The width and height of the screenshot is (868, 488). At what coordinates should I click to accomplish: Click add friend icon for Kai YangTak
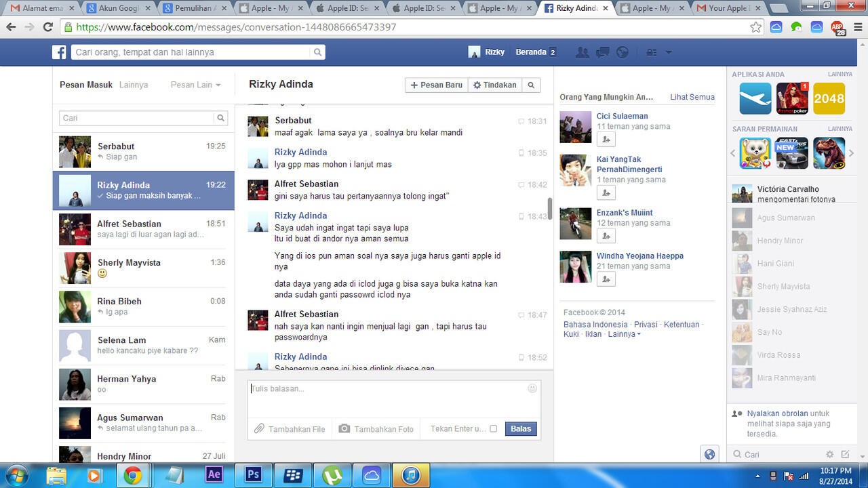606,193
